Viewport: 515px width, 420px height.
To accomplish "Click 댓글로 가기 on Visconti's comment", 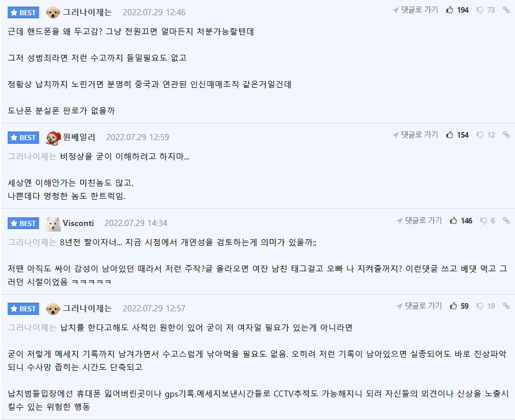I will pos(419,221).
